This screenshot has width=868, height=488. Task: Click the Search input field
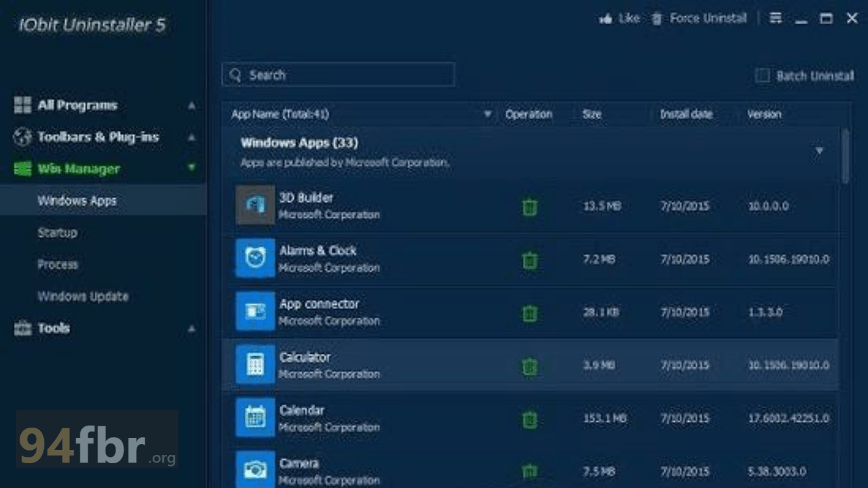(x=338, y=75)
